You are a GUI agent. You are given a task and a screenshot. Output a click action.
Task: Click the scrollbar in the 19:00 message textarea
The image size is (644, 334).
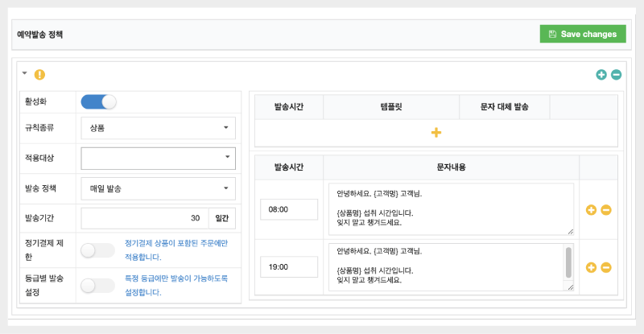tap(569, 262)
